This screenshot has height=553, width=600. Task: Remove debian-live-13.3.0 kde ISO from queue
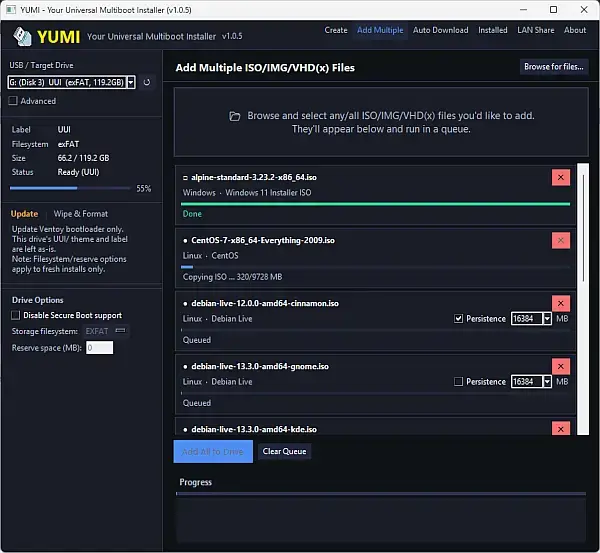[x=561, y=429]
